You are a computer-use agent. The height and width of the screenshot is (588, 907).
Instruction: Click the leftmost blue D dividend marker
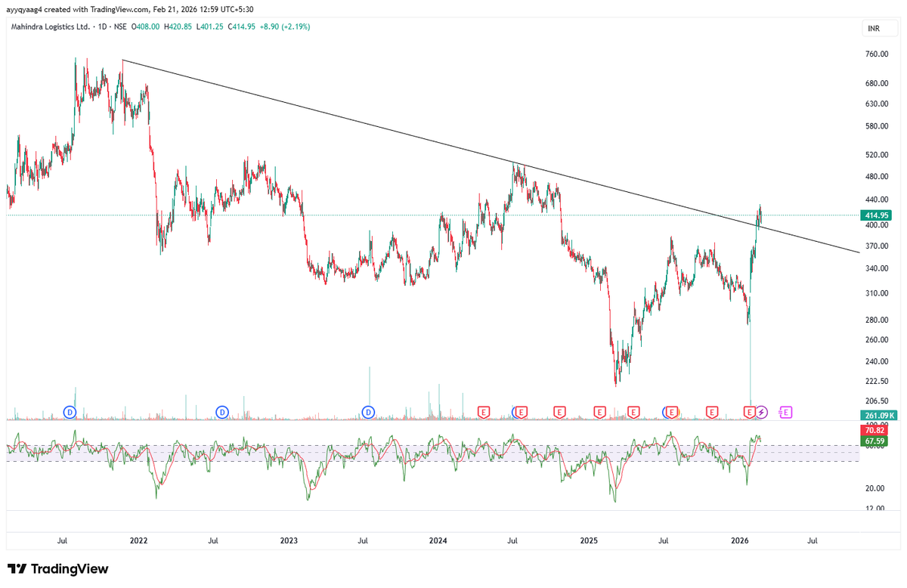click(x=70, y=412)
